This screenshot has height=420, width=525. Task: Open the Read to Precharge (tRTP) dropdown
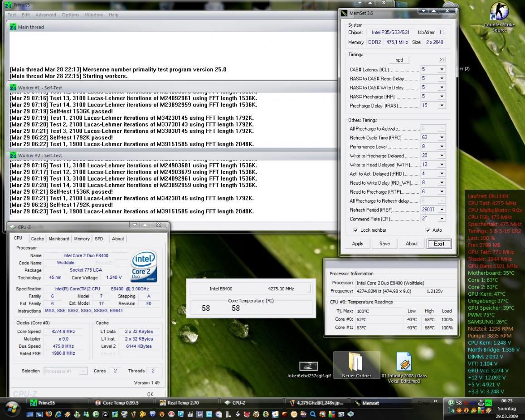[442, 191]
